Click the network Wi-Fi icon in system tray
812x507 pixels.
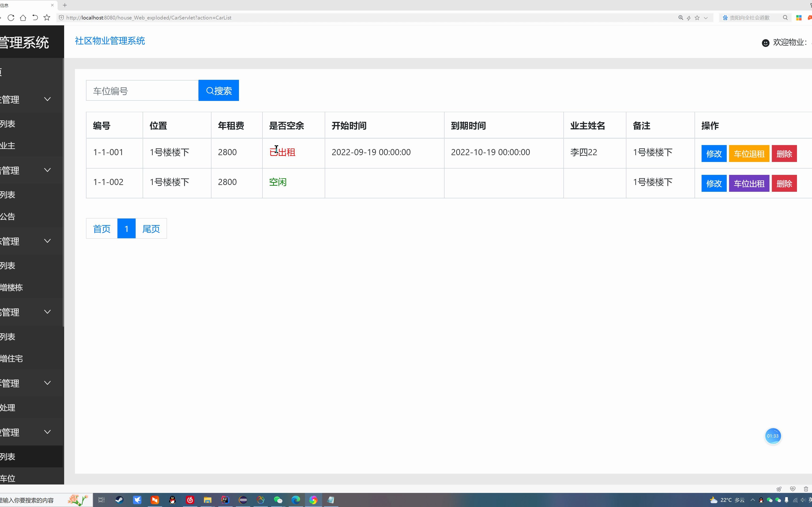click(796, 500)
